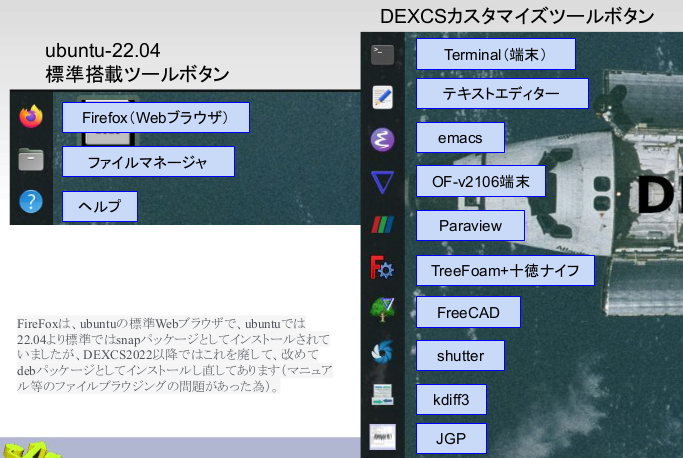Screen dimensions: 683x458
Task: Click the blue question mark Help icon
Action: 31,203
